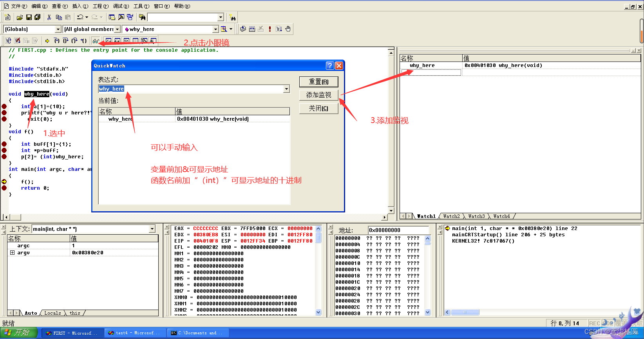This screenshot has width=644, height=339.
Task: Click the 关闭(C) button in QuickWatch
Action: 318,108
